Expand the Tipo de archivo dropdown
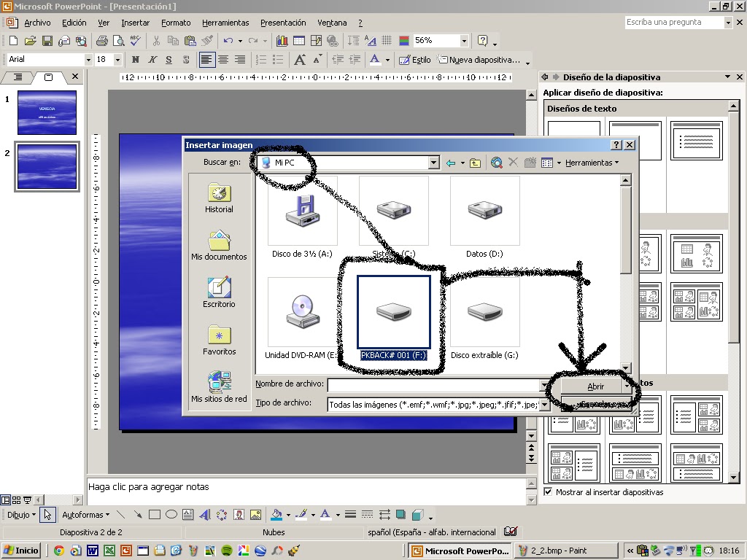This screenshot has width=747, height=560. pyautogui.click(x=544, y=404)
